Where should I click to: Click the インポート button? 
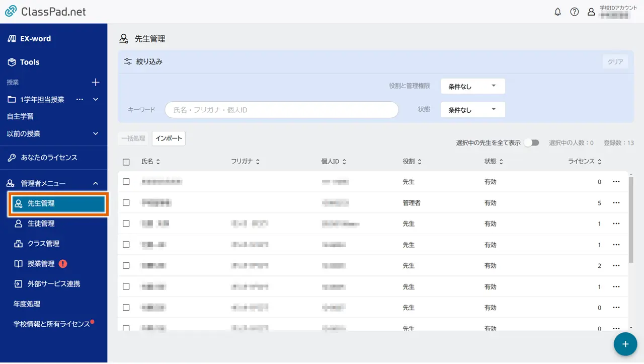coord(169,138)
